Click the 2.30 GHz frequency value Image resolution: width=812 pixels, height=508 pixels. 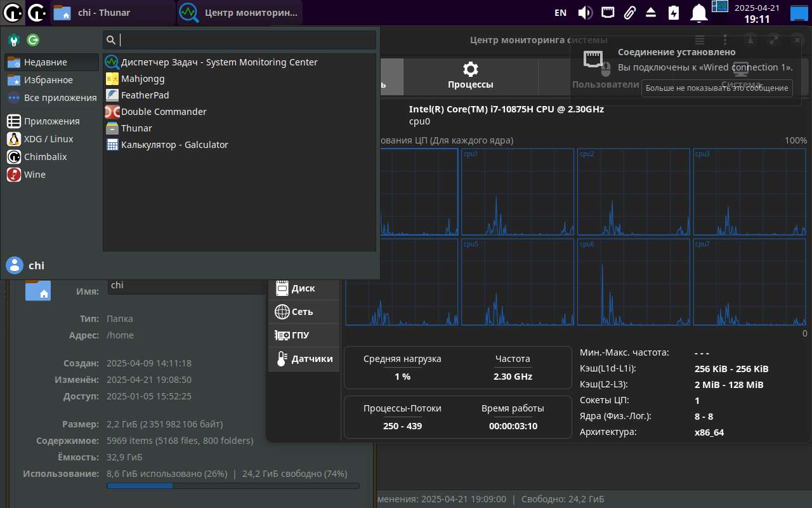point(513,377)
